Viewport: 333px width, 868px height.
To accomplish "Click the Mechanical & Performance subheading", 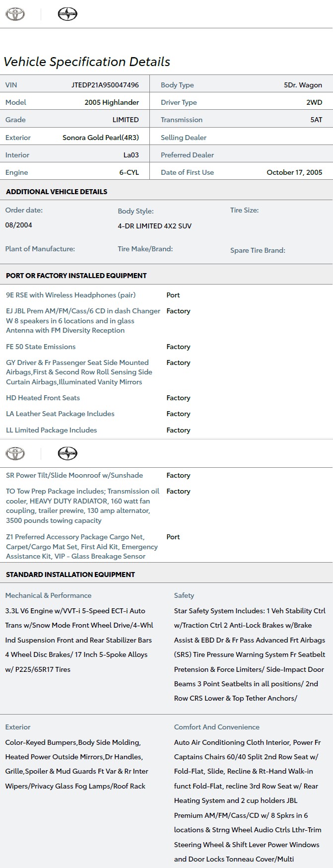I will 48,595.
